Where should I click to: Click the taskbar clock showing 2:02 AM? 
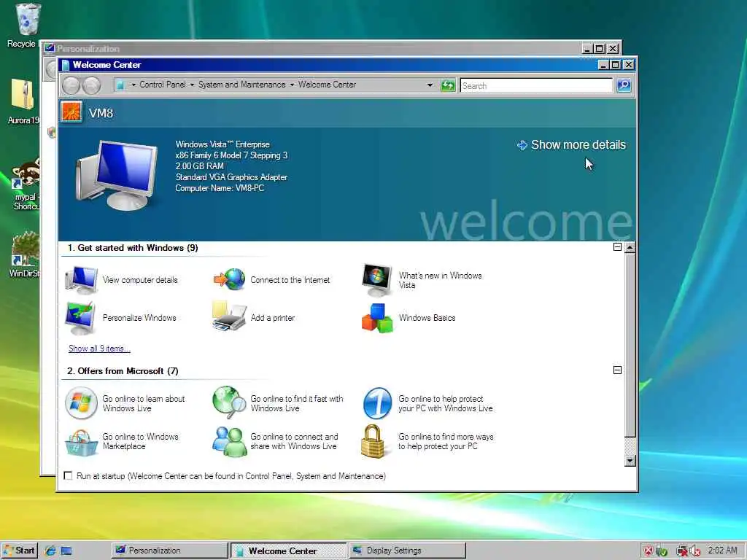click(x=722, y=551)
